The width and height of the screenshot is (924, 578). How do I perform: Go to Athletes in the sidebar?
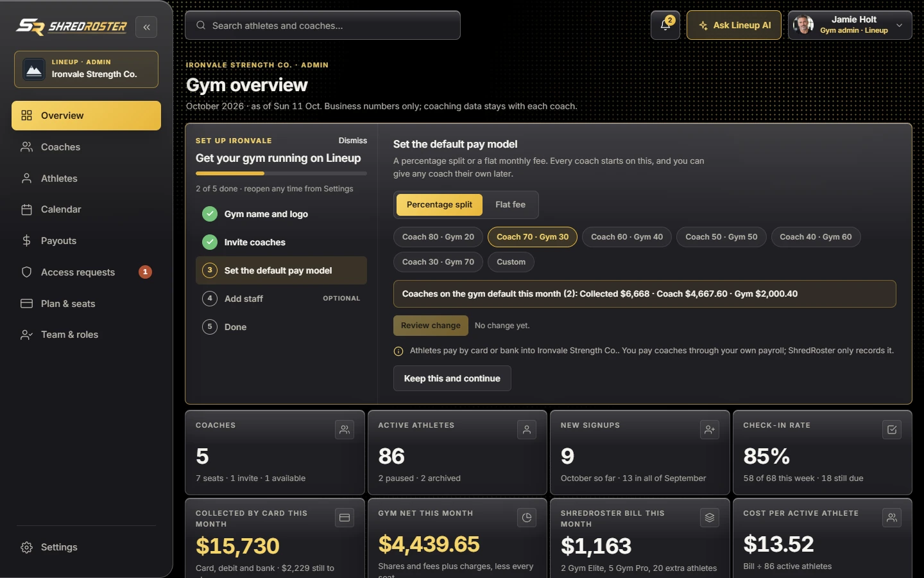point(86,179)
